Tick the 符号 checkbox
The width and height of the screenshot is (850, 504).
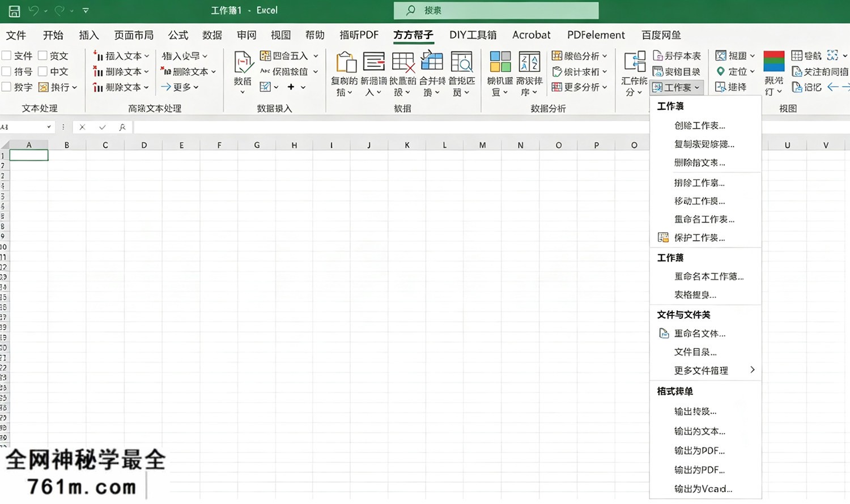coord(7,71)
